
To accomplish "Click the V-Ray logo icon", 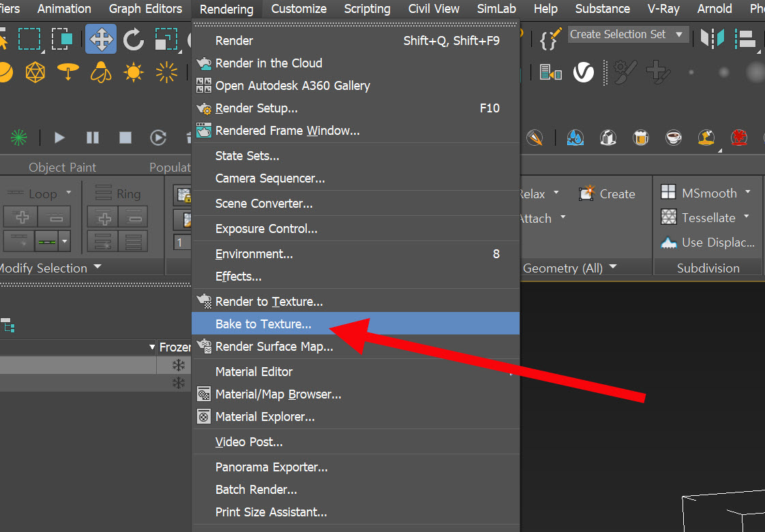I will pyautogui.click(x=583, y=72).
